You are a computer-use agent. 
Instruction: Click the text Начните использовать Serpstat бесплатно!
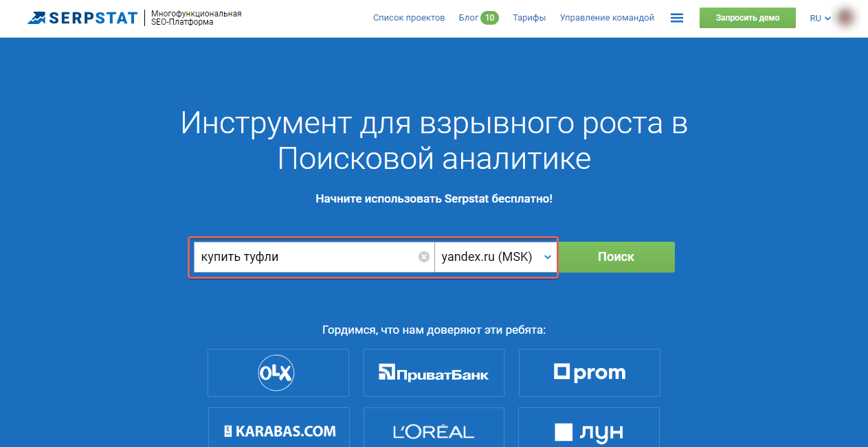click(x=434, y=199)
